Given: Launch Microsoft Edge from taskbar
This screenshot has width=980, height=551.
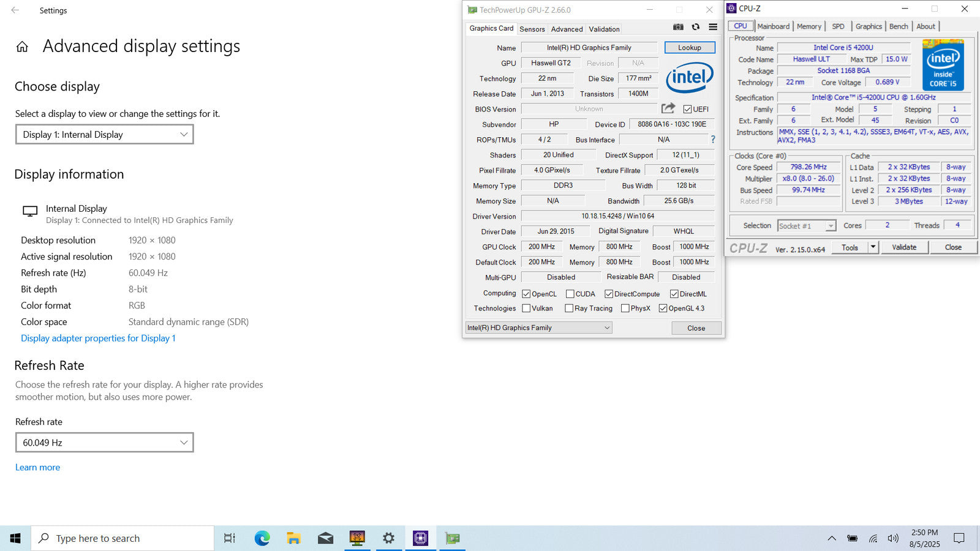Looking at the screenshot, I should click(262, 538).
